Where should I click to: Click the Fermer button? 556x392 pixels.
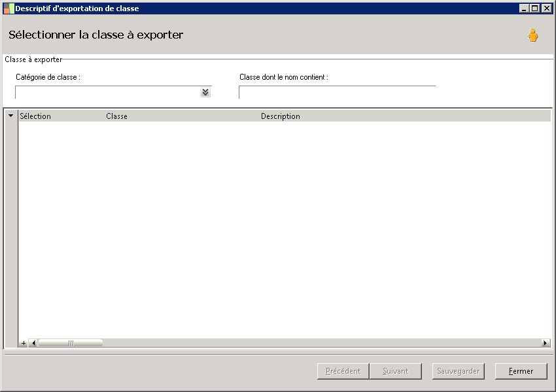521,371
